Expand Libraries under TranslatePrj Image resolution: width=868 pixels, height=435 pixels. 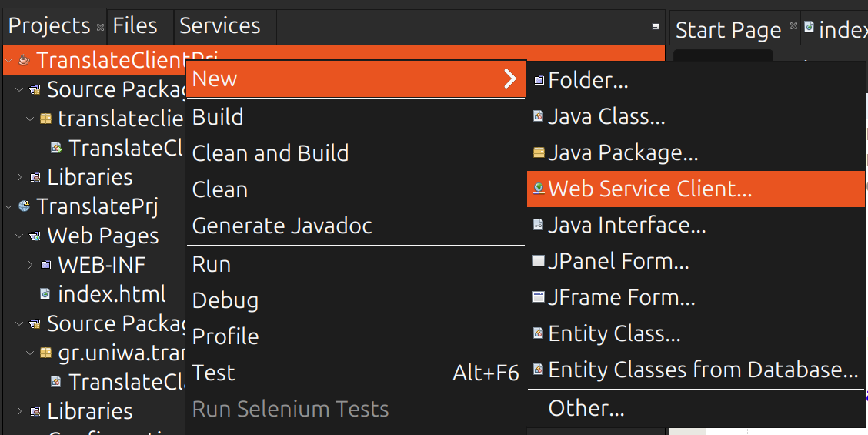20,411
